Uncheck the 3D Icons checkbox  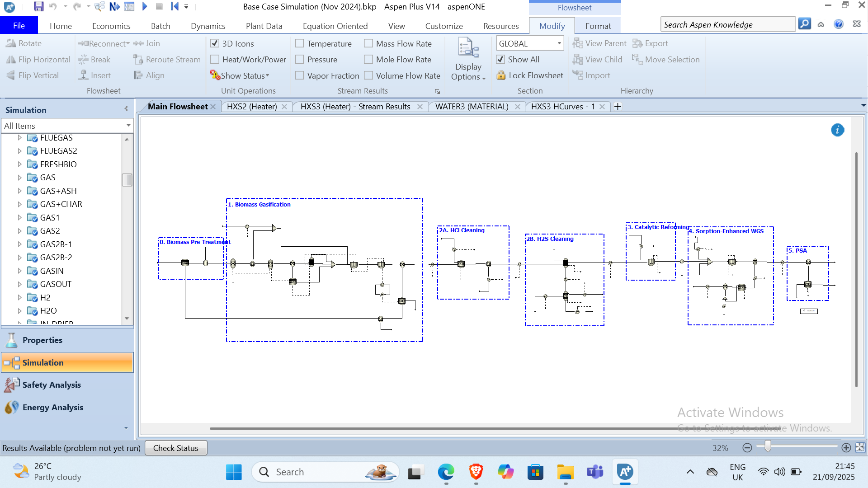(x=215, y=44)
